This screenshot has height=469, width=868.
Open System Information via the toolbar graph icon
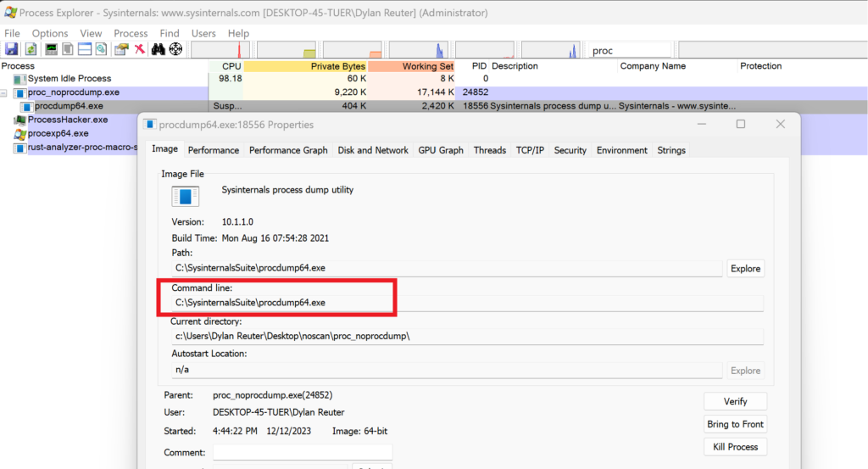pos(52,49)
